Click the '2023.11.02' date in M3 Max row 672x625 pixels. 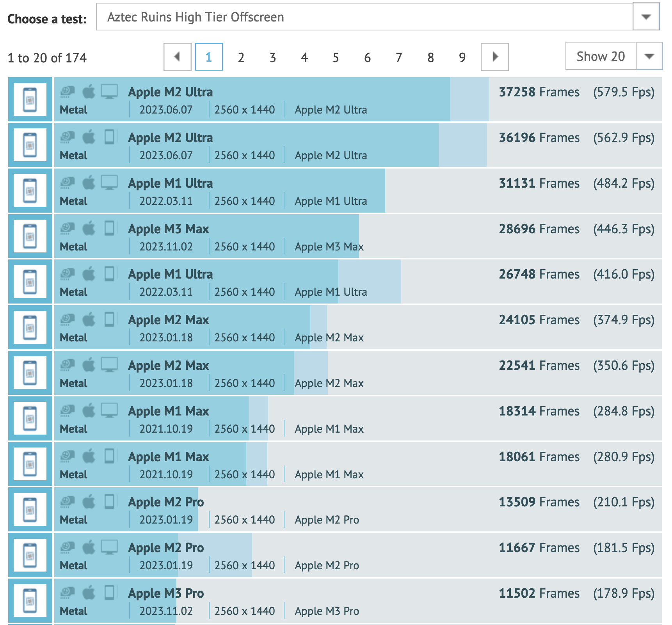[x=166, y=247]
